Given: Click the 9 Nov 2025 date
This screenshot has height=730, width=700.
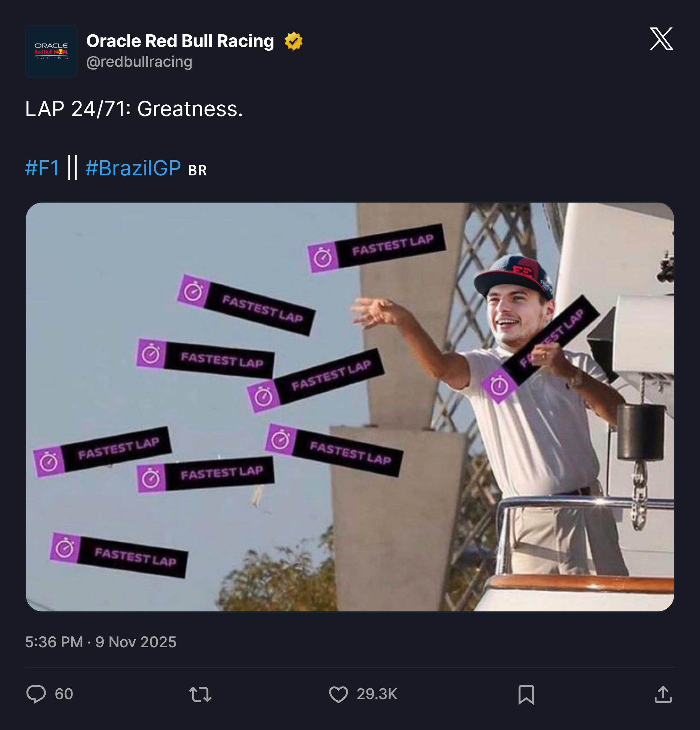Looking at the screenshot, I should click(x=136, y=642).
